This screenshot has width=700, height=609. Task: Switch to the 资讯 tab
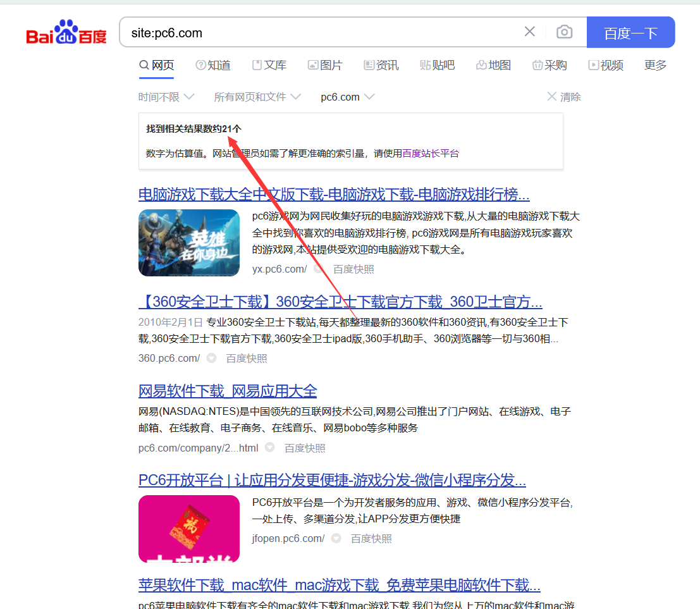coord(381,65)
